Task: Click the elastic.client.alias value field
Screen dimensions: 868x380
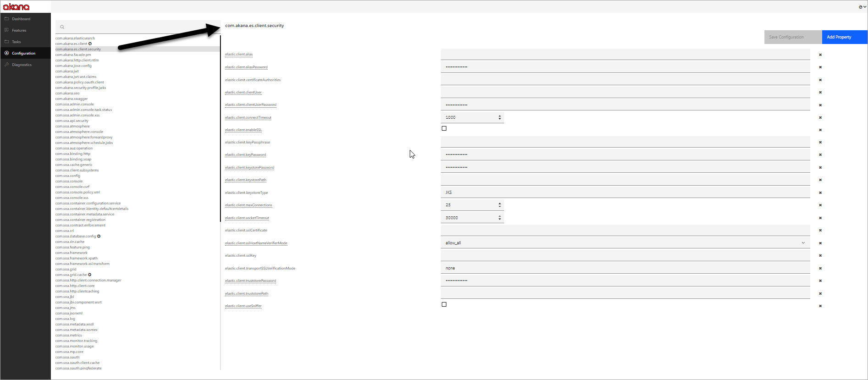Action: (x=625, y=54)
